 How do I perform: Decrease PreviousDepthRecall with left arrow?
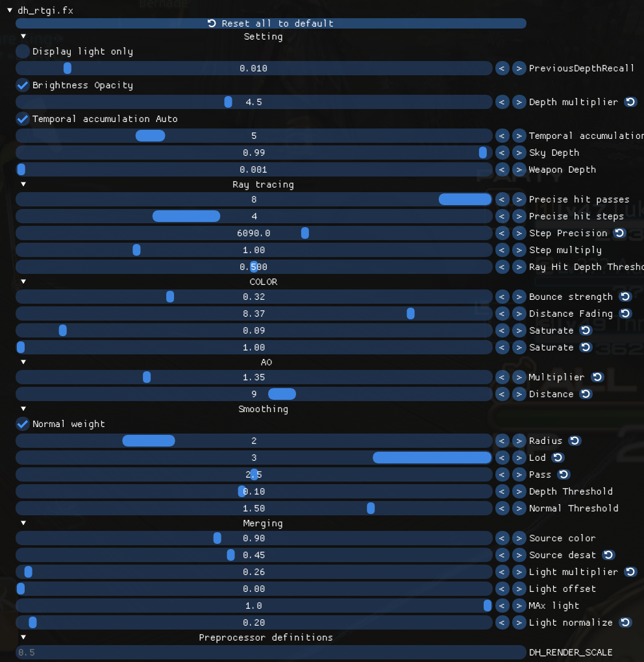(x=502, y=68)
